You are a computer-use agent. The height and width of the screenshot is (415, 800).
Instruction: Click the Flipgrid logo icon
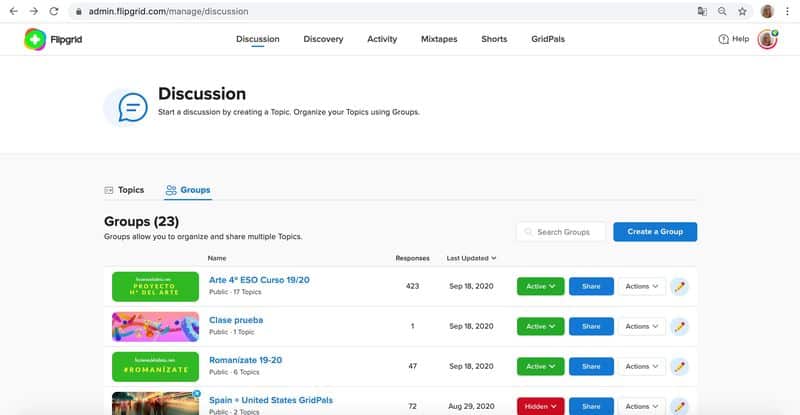[x=35, y=39]
